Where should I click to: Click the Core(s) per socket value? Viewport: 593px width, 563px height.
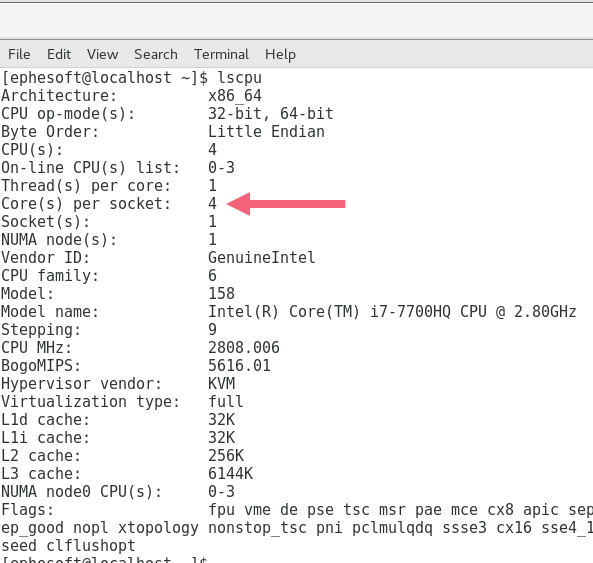coord(213,204)
